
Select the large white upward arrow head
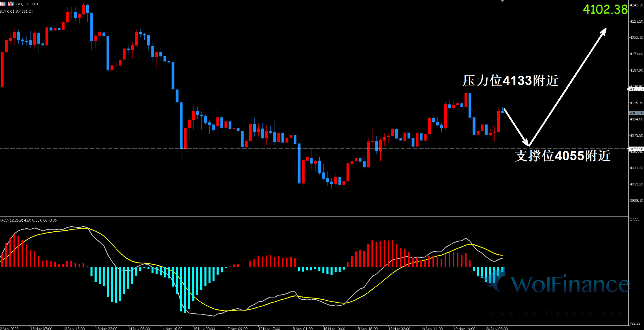[604, 31]
